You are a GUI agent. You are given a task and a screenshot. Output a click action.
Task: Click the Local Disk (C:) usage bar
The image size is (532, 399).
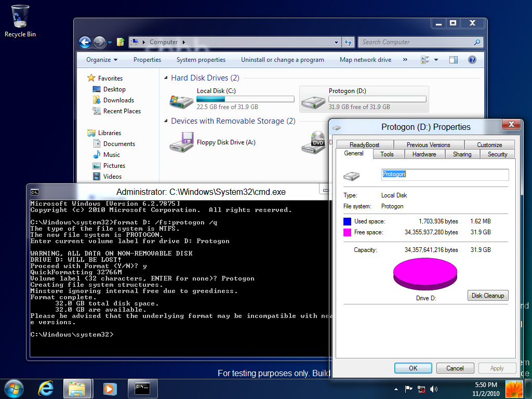click(245, 99)
